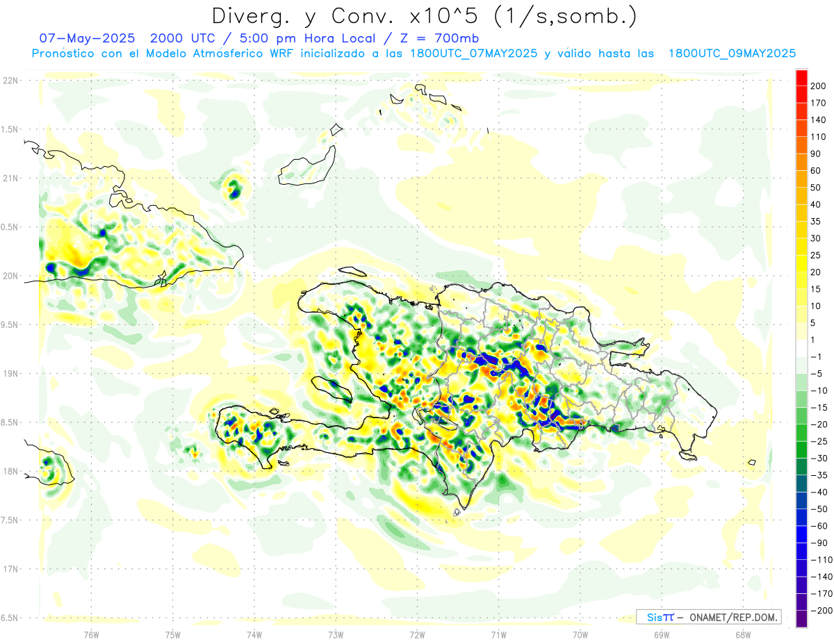Click the '18N' latitude label
Image resolution: width=834 pixels, height=644 pixels.
click(10, 471)
